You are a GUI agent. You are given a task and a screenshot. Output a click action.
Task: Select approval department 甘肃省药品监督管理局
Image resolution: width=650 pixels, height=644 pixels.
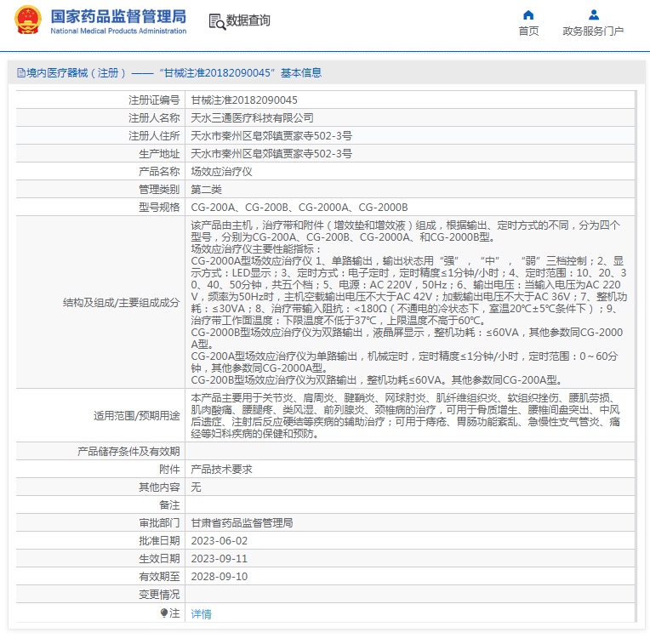pyautogui.click(x=242, y=522)
